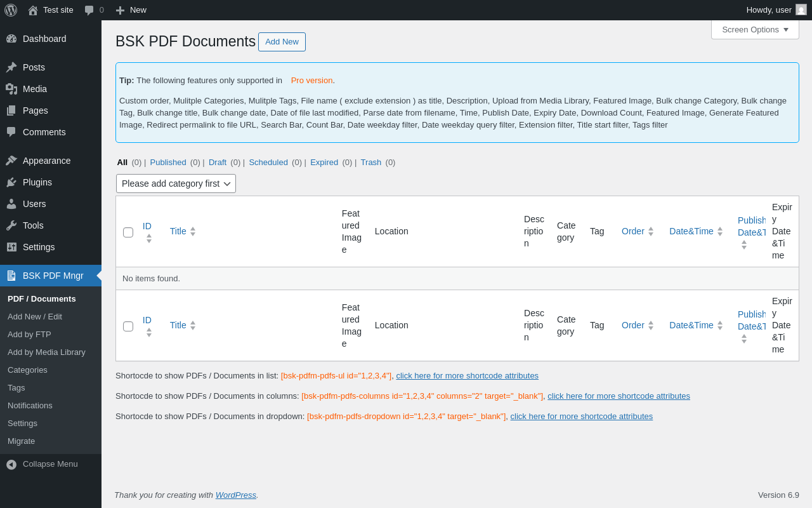The height and width of the screenshot is (508, 812).
Task: Click Version 6.9 footer text
Action: tap(778, 495)
